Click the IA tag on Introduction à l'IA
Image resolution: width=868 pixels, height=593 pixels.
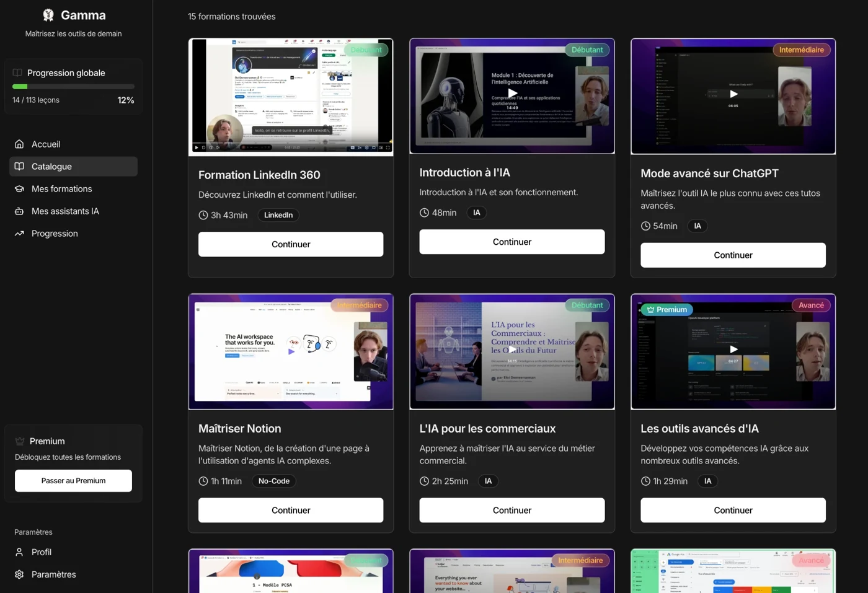click(x=476, y=213)
